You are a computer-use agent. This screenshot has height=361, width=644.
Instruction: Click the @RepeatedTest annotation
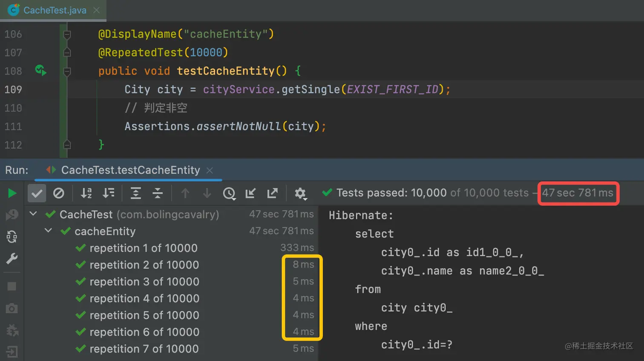click(x=141, y=52)
